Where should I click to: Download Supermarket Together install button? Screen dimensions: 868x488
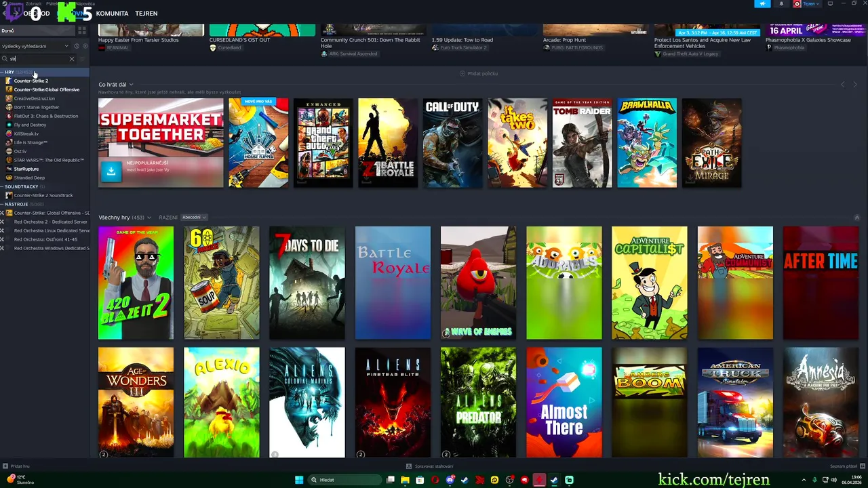tap(111, 171)
